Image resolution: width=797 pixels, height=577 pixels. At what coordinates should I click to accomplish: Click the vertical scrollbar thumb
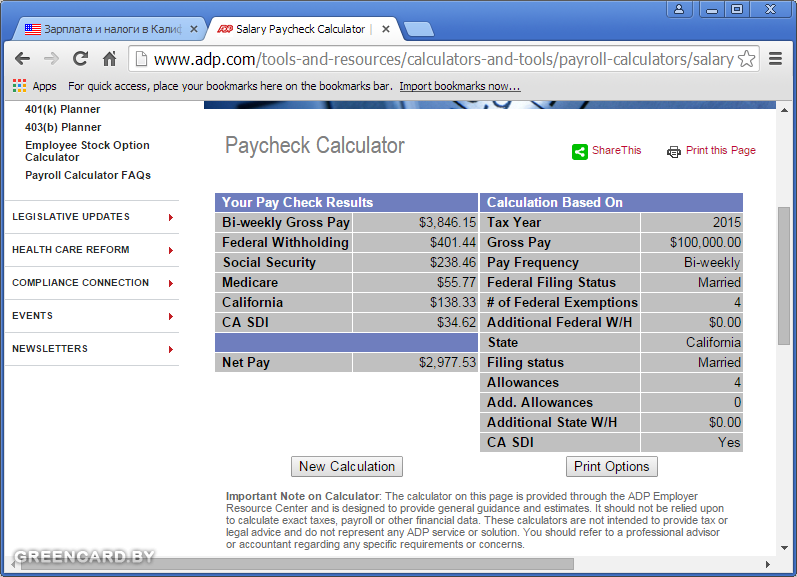click(784, 276)
